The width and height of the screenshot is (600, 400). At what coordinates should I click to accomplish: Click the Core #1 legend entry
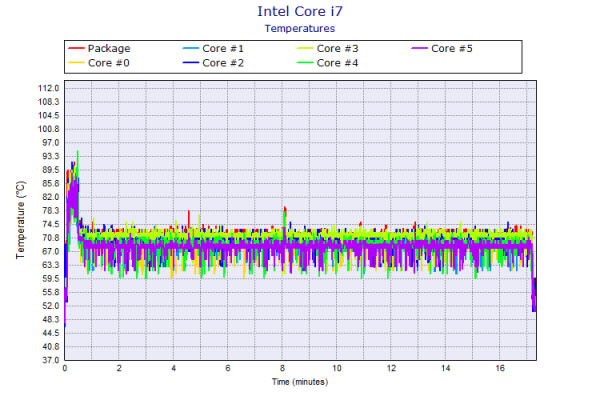point(214,49)
